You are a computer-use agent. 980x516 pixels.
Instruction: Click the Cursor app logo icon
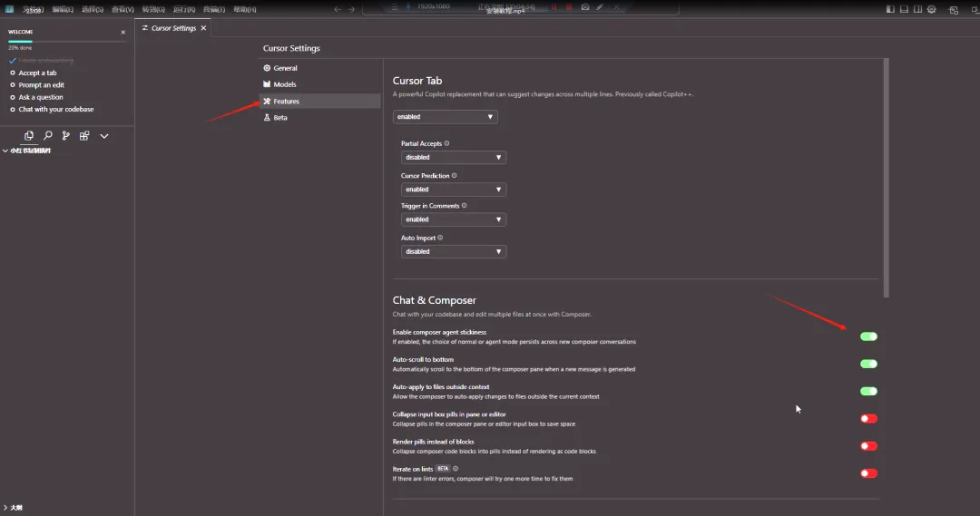pyautogui.click(x=9, y=9)
